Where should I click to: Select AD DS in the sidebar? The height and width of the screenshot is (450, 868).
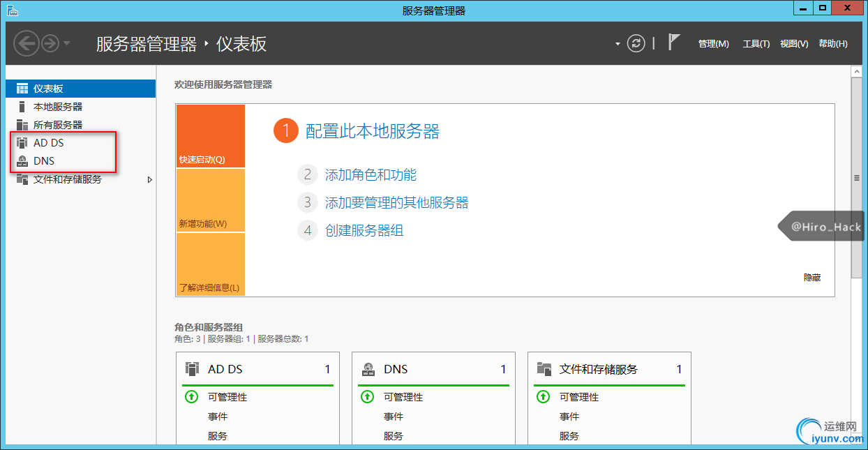coord(48,143)
